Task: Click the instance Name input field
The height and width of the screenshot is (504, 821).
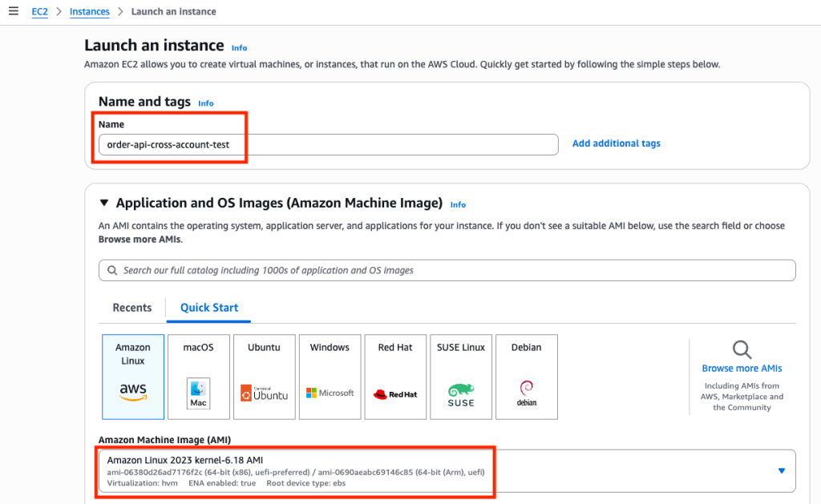Action: click(x=328, y=144)
